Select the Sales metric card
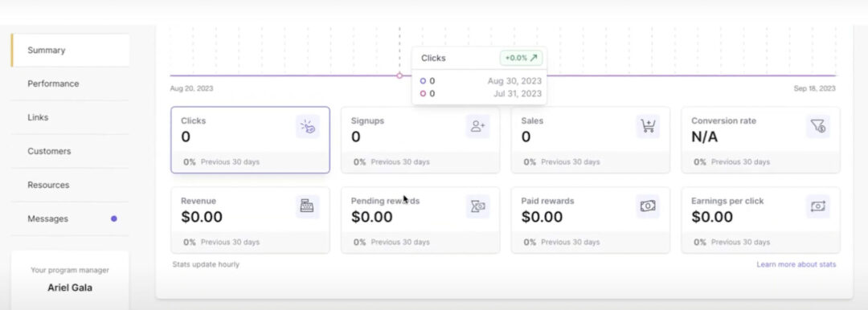 click(591, 140)
